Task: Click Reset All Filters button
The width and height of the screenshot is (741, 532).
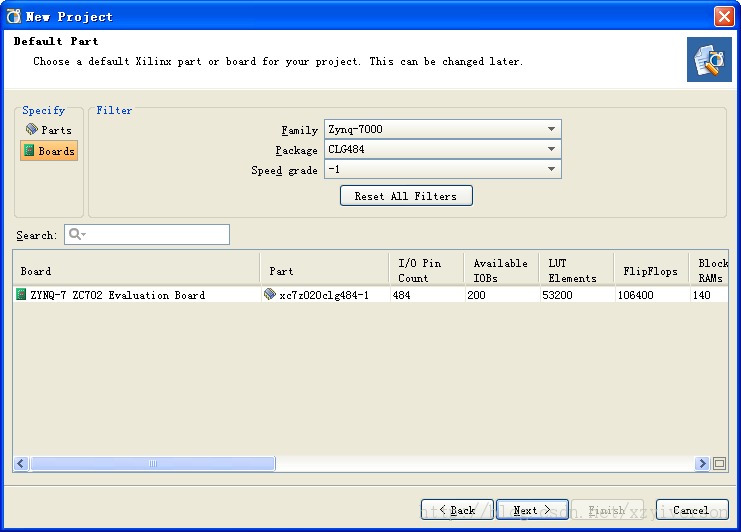Action: coord(405,196)
